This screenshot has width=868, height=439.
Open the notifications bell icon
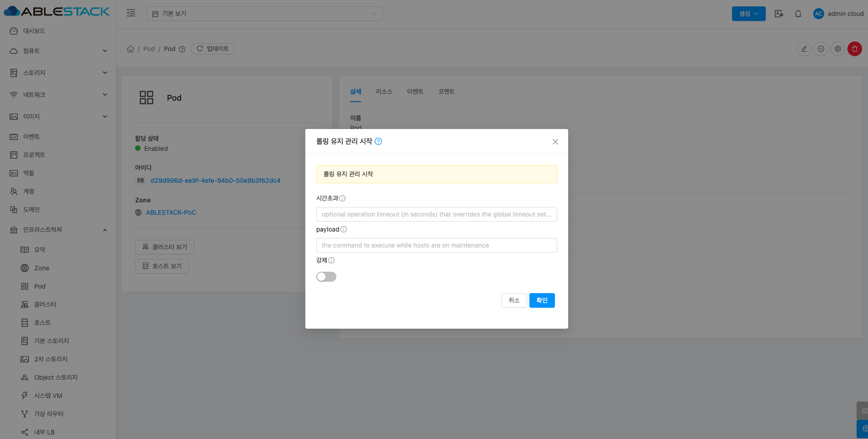798,14
